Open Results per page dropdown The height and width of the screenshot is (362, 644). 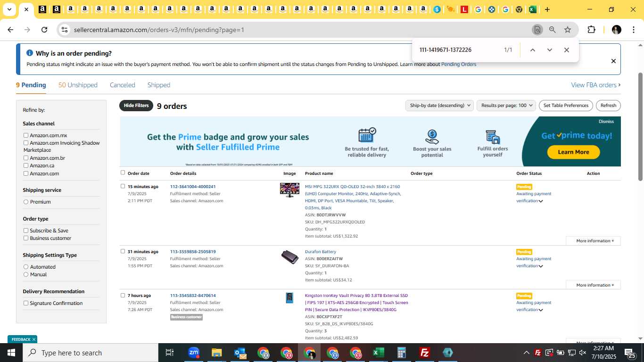pos(506,106)
